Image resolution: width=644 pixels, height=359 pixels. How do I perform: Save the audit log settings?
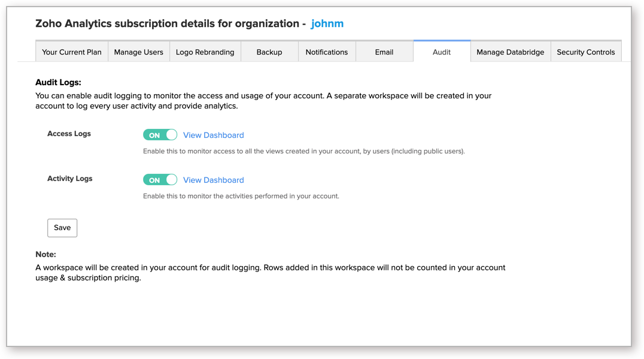(x=62, y=228)
